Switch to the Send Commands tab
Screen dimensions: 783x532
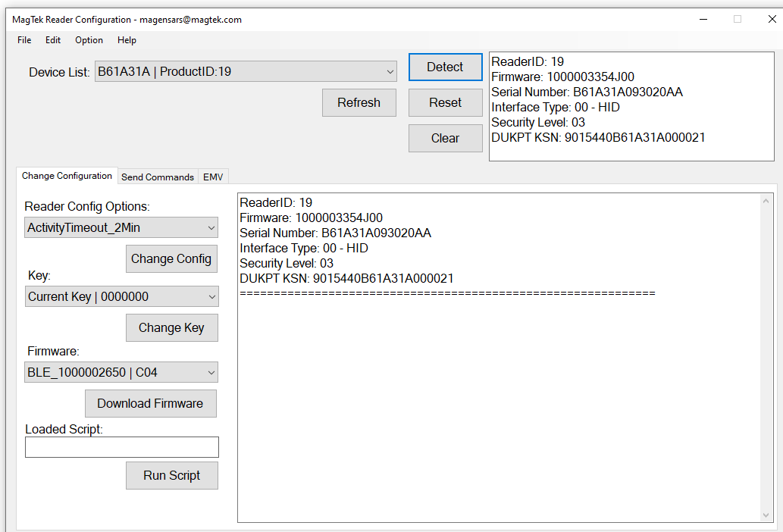(x=157, y=177)
